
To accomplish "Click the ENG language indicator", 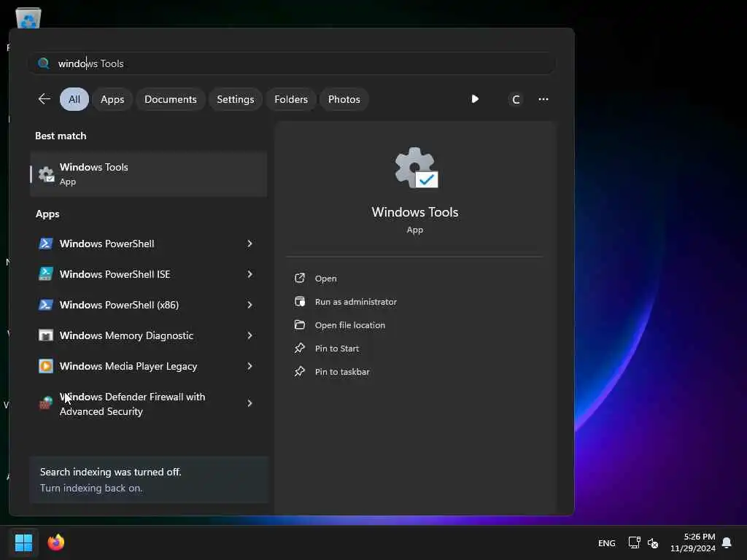I will [x=606, y=542].
